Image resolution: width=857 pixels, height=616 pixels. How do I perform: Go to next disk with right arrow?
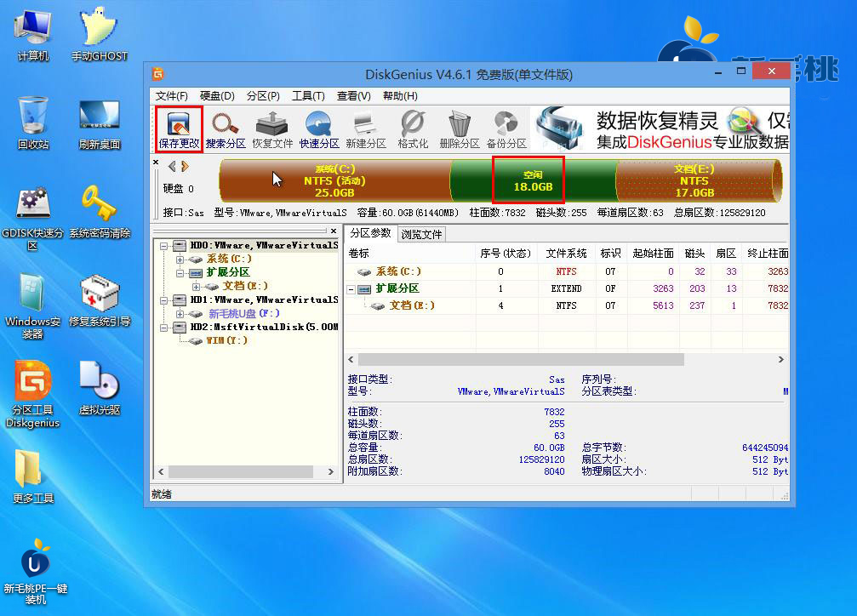185,166
